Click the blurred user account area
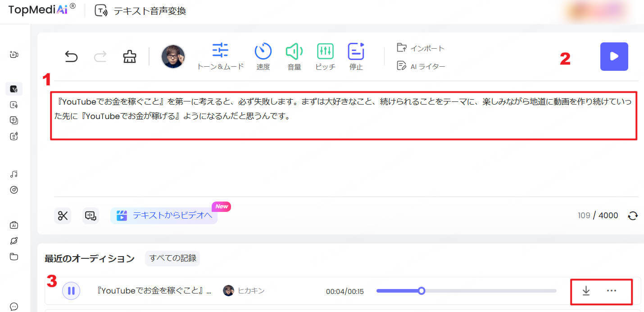Viewport: 644px width, 312px height. pos(596,11)
